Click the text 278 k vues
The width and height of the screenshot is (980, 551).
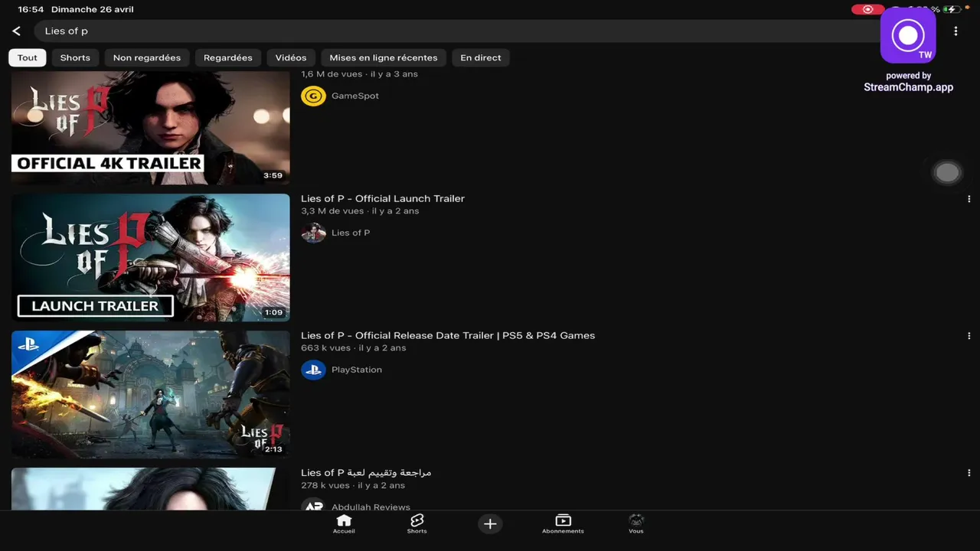pyautogui.click(x=325, y=485)
